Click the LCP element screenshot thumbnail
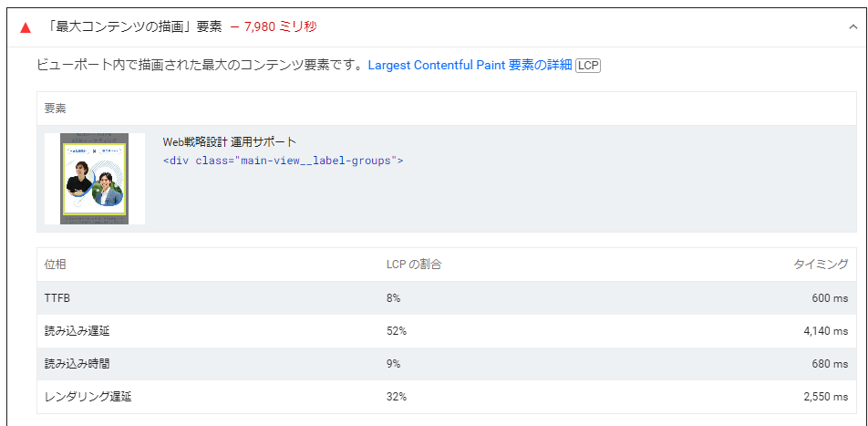Screen dimensions: 868x426 tap(94, 179)
